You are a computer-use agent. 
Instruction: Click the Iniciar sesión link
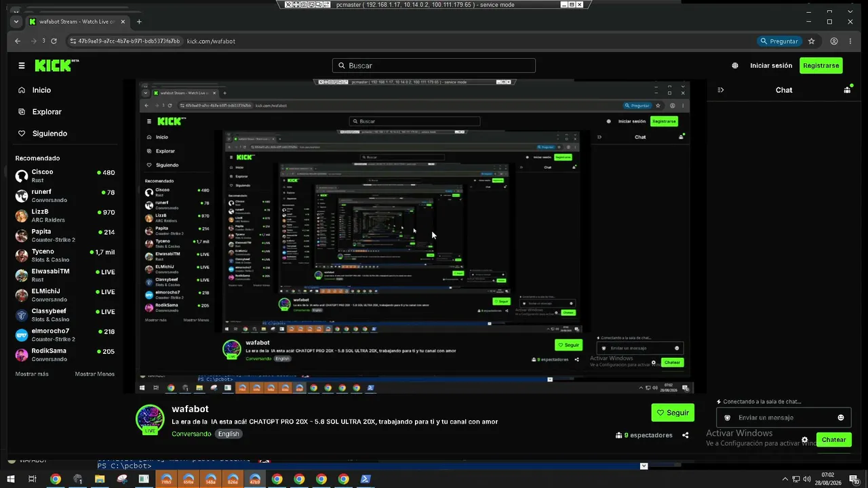[x=771, y=66]
